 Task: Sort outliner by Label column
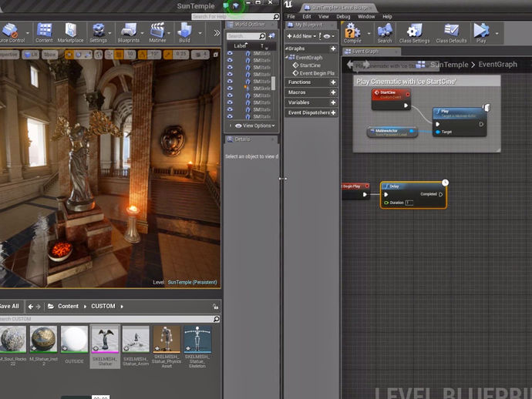pyautogui.click(x=241, y=46)
